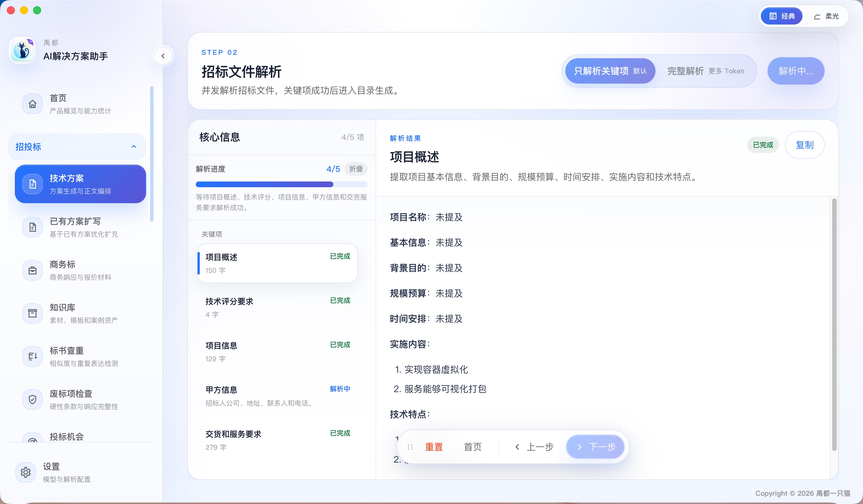Open 知识库 in the sidebar

pyautogui.click(x=80, y=313)
